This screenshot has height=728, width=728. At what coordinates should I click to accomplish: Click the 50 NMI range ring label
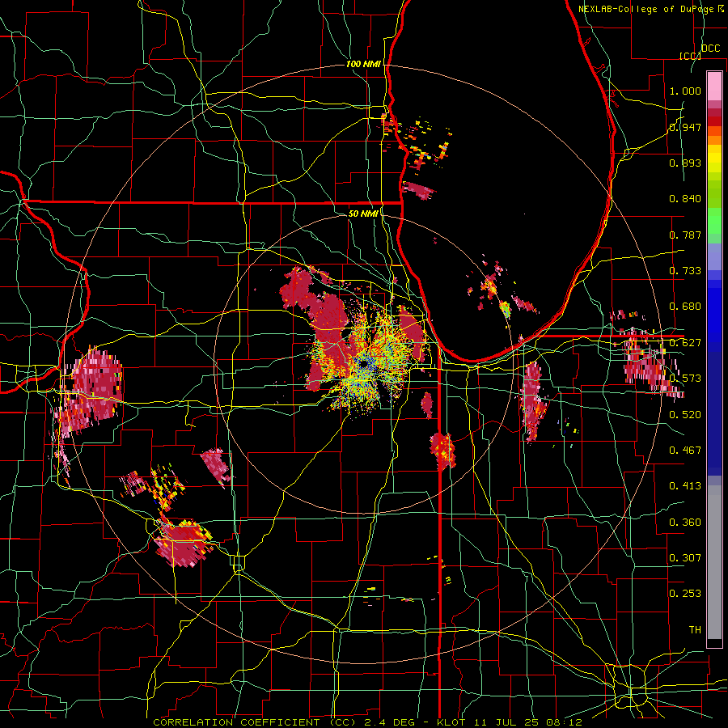(363, 214)
